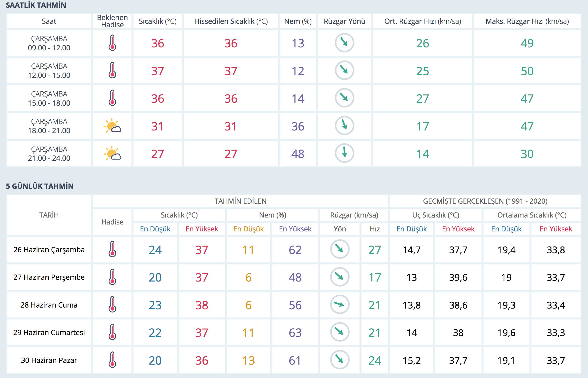Click the TAHMİN EDİLEN header
Viewport: 588px width, 378px height.
240,201
